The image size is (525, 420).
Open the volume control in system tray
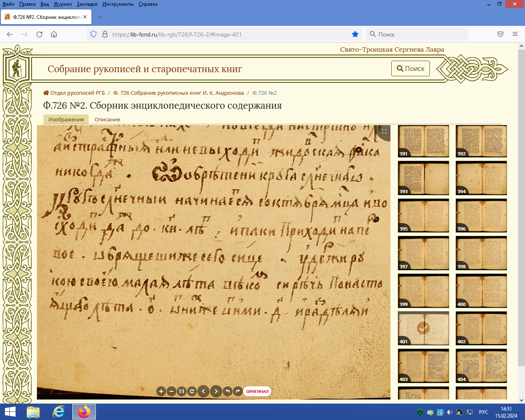(x=450, y=412)
